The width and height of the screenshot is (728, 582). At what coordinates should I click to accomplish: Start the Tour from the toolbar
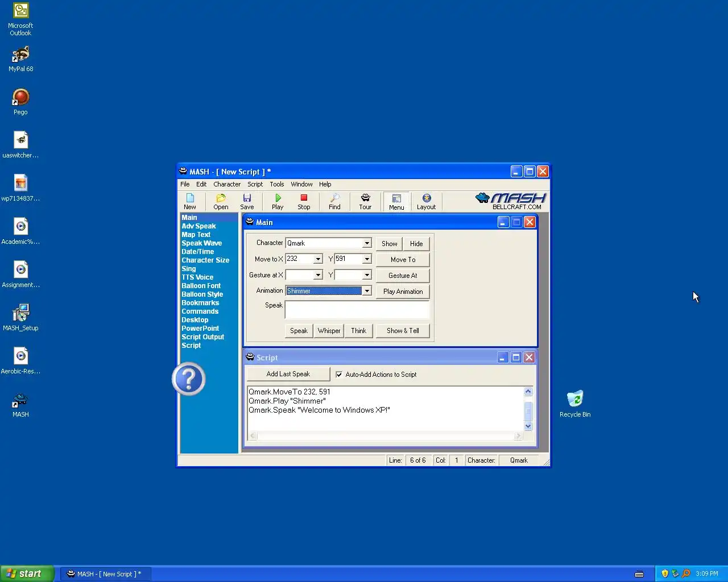coord(365,201)
